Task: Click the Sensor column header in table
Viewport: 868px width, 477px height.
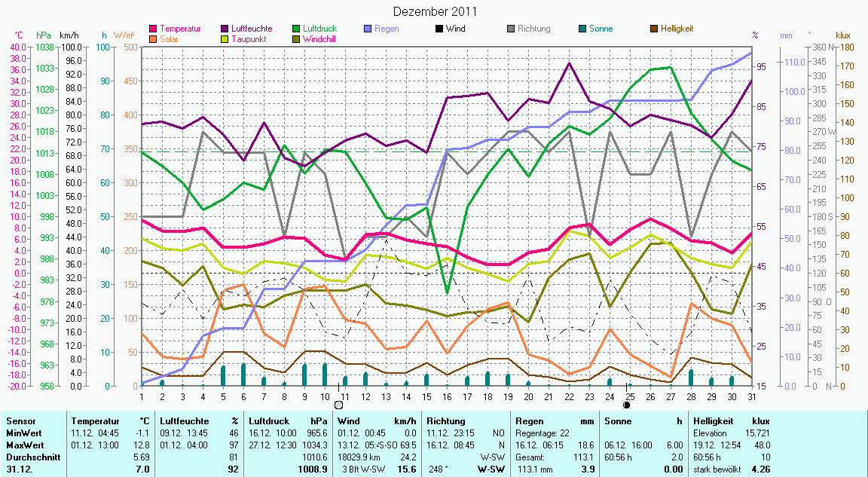Action: click(19, 420)
